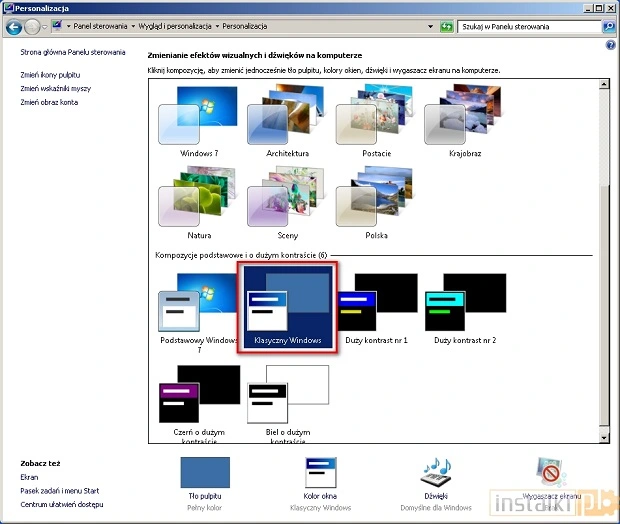
Task: Maximize the Personalizacja window
Action: coord(599,8)
